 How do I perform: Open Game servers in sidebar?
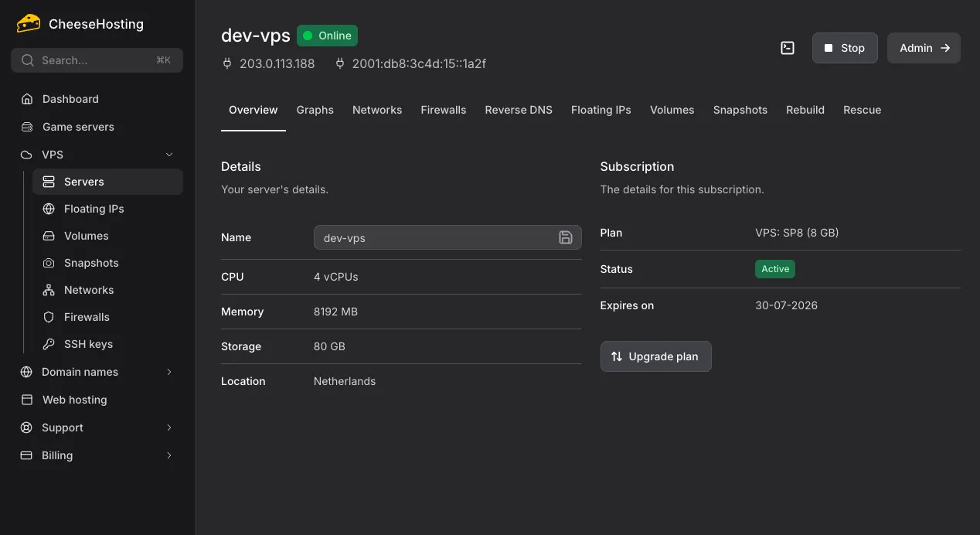[x=97, y=127]
